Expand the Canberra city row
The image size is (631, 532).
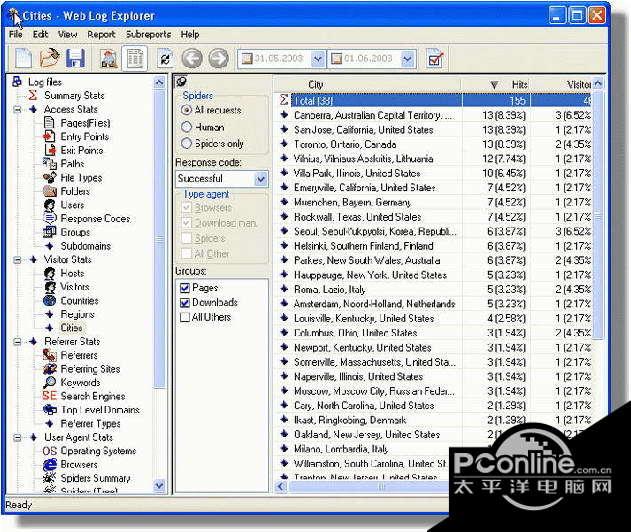click(x=285, y=115)
